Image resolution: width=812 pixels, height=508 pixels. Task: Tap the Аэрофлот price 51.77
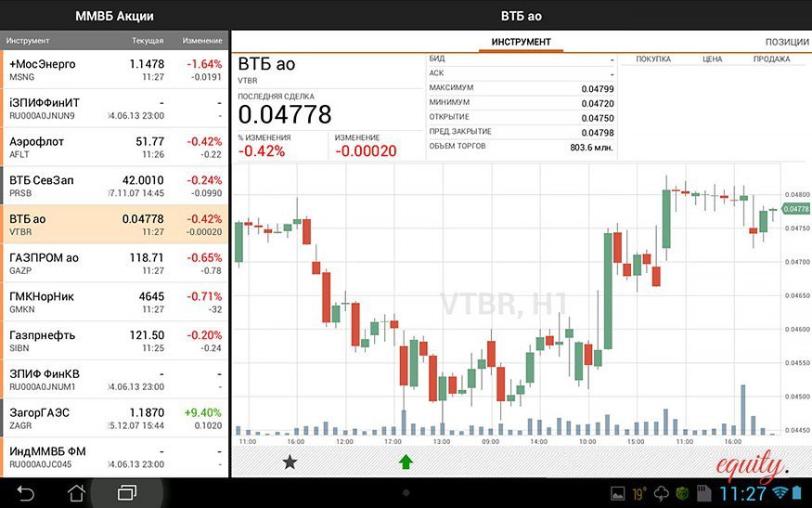click(x=150, y=141)
